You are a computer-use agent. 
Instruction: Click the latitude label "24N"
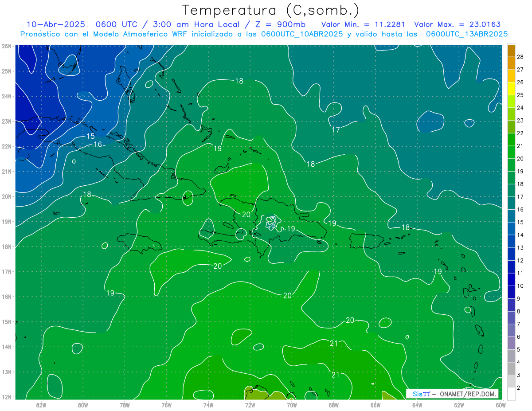[x=6, y=96]
